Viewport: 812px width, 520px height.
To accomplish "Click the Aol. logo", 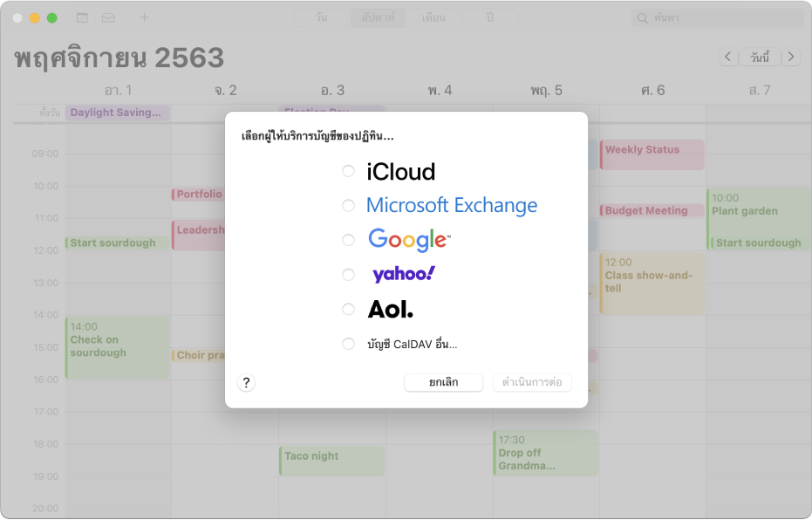I will coord(391,309).
